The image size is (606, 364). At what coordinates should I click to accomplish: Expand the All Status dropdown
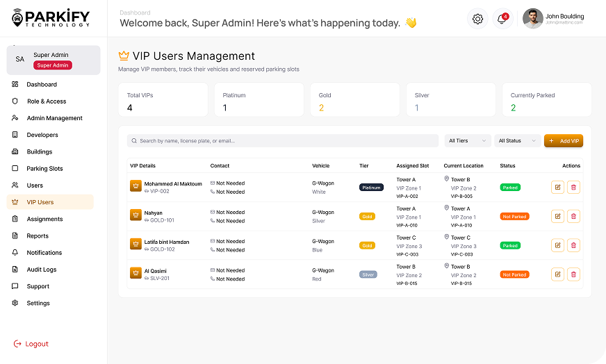[x=518, y=141]
